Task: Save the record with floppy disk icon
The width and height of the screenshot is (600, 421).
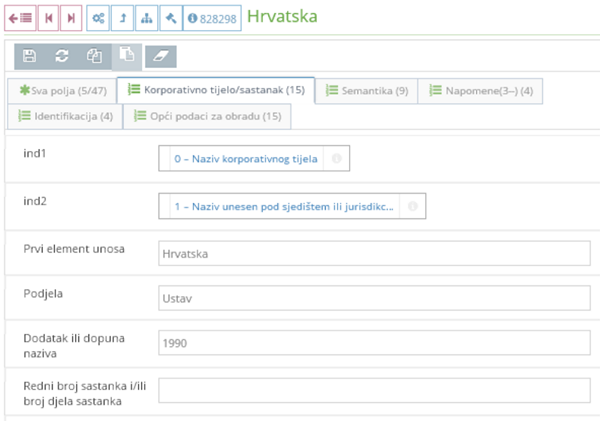Action: click(x=29, y=56)
